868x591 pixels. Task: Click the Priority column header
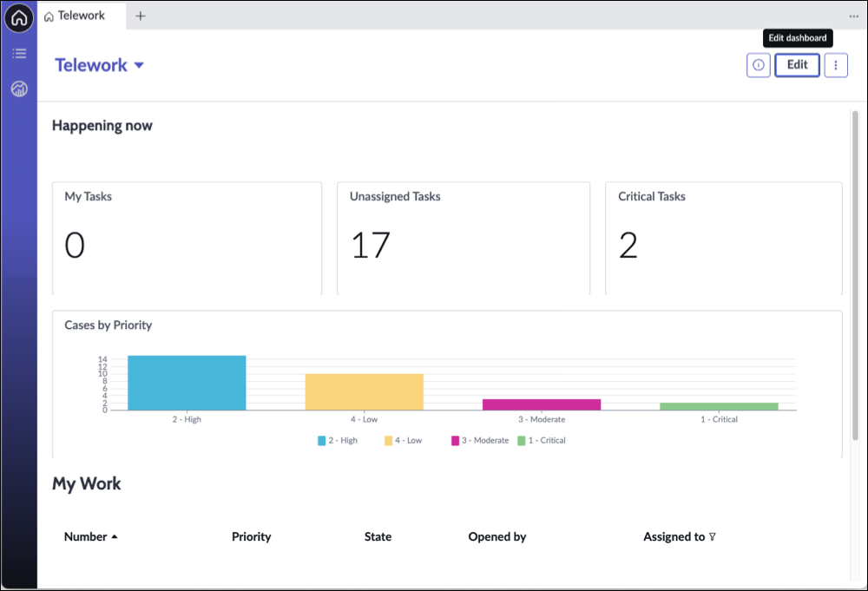[x=251, y=537]
